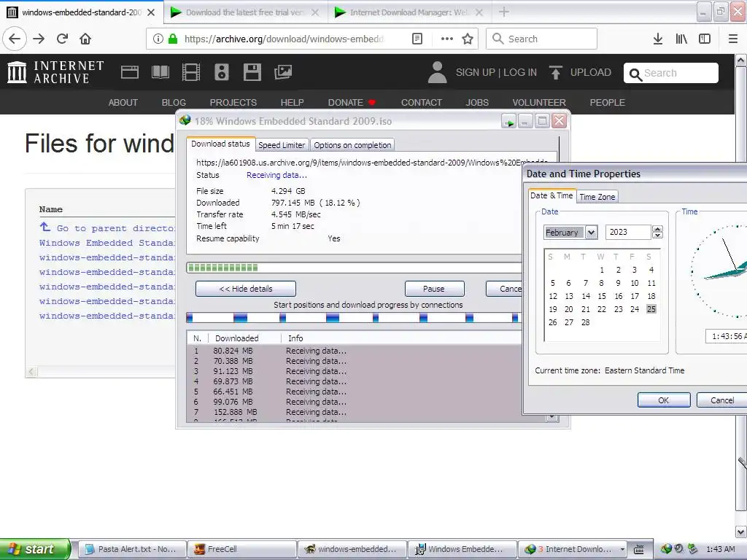Toggle reader view icon in address bar
This screenshot has height=560, width=747.
click(x=417, y=39)
